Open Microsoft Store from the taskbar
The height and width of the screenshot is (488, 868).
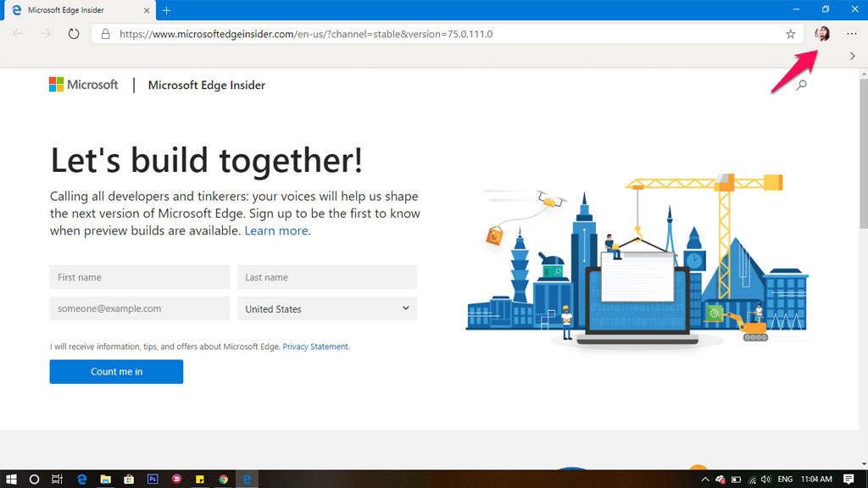point(129,480)
